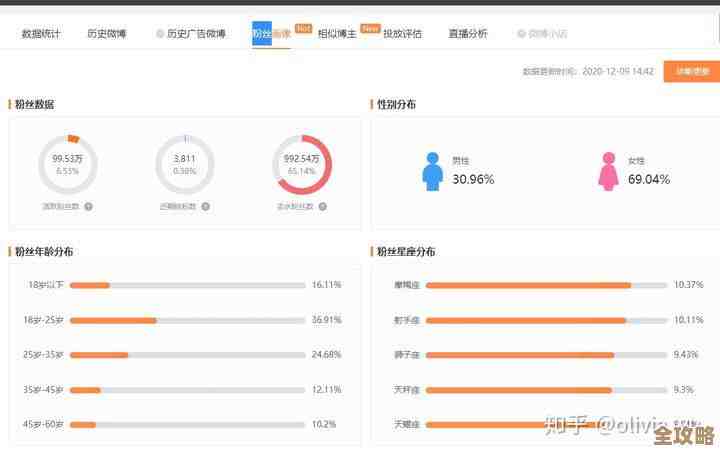Click the blue male figure icon
The width and height of the screenshot is (720, 454).
(x=433, y=171)
